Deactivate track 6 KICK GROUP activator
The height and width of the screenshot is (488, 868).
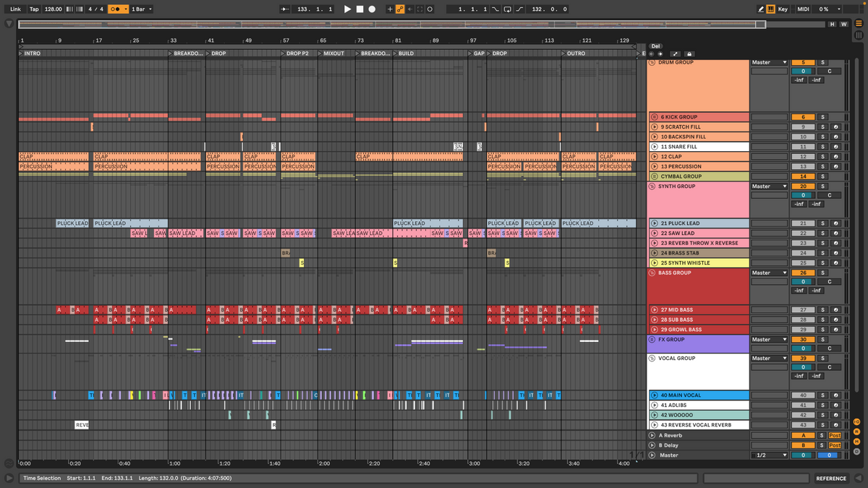[802, 117]
